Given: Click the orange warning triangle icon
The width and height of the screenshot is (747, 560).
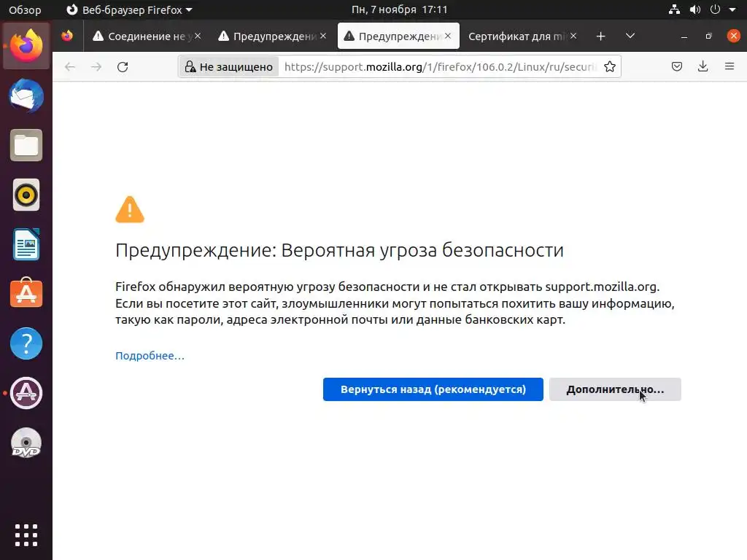Looking at the screenshot, I should [x=130, y=209].
